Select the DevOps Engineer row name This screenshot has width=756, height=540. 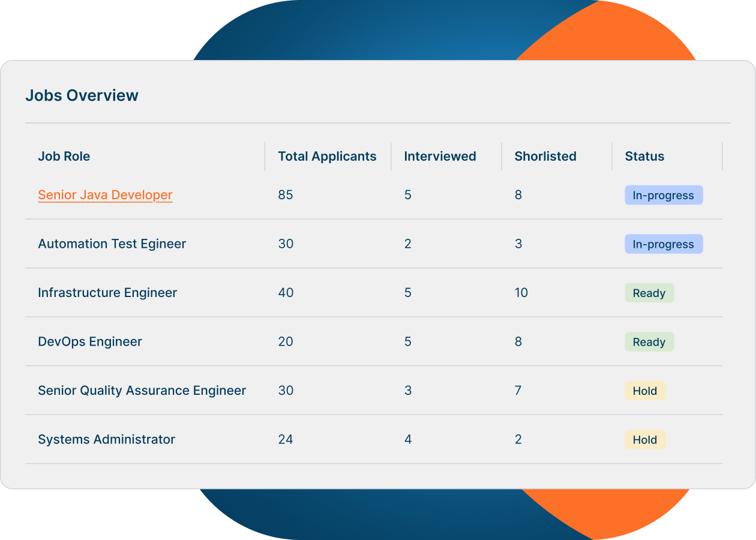click(90, 342)
